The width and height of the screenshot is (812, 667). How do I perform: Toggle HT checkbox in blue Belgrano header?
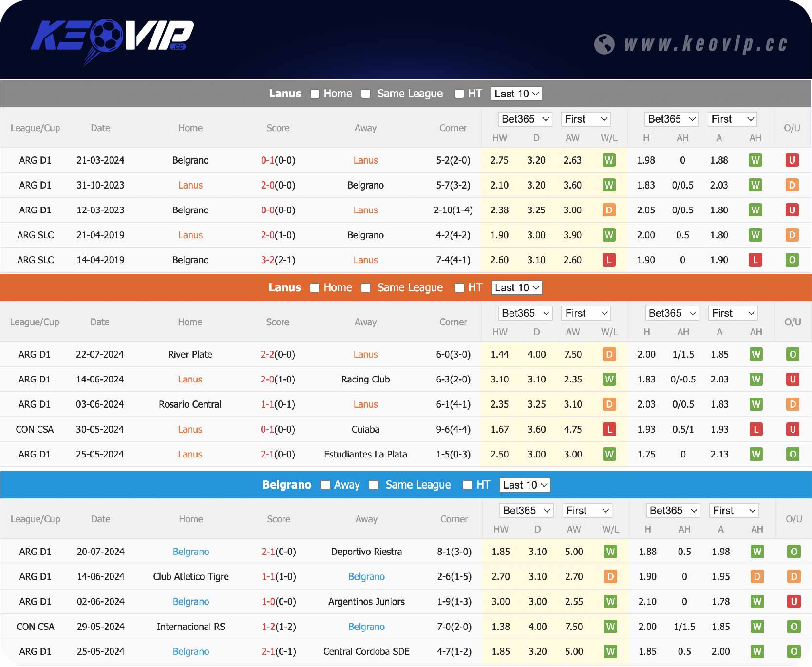[x=468, y=485]
